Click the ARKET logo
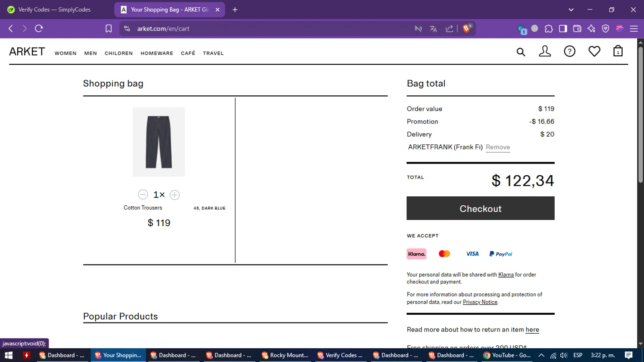Screen dimensions: 644x362 tap(27, 52)
